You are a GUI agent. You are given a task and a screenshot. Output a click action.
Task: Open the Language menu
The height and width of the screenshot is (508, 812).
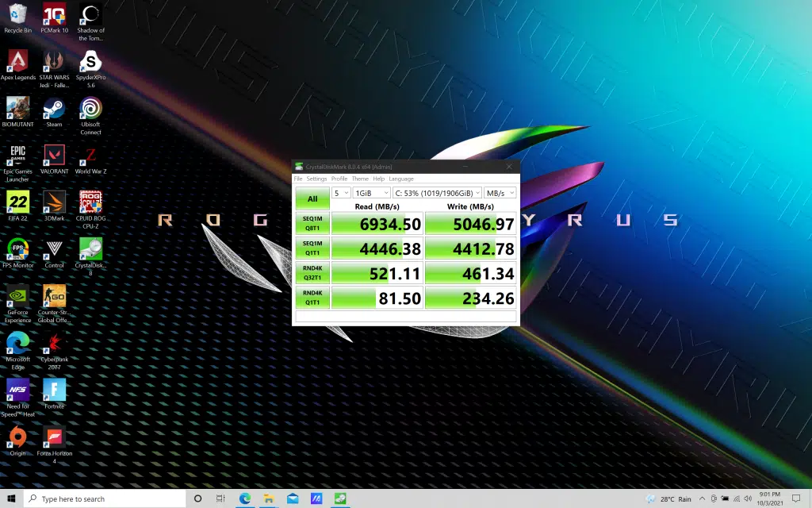(x=401, y=179)
